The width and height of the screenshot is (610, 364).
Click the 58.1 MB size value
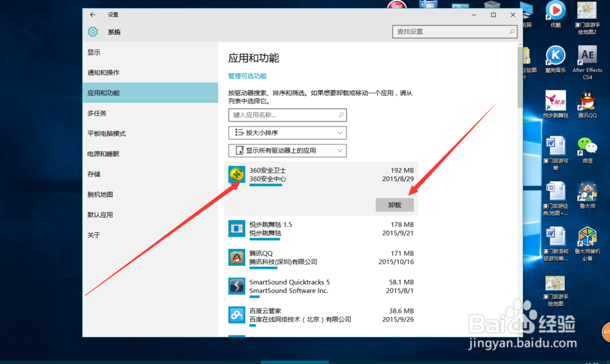[x=401, y=282]
